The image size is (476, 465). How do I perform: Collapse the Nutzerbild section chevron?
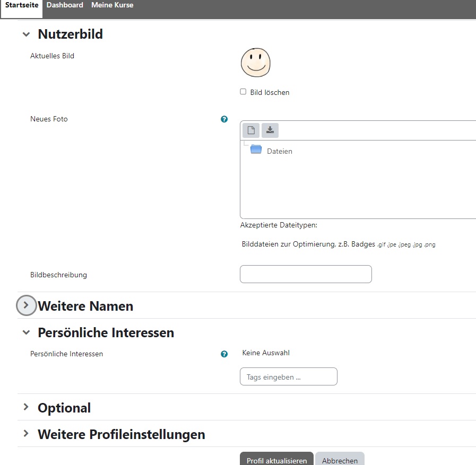(26, 34)
